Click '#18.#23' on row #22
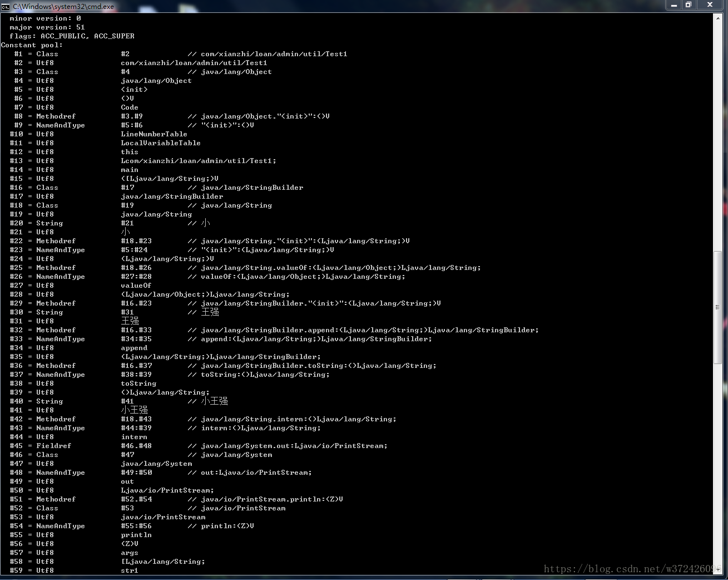The width and height of the screenshot is (728, 580). (x=136, y=241)
